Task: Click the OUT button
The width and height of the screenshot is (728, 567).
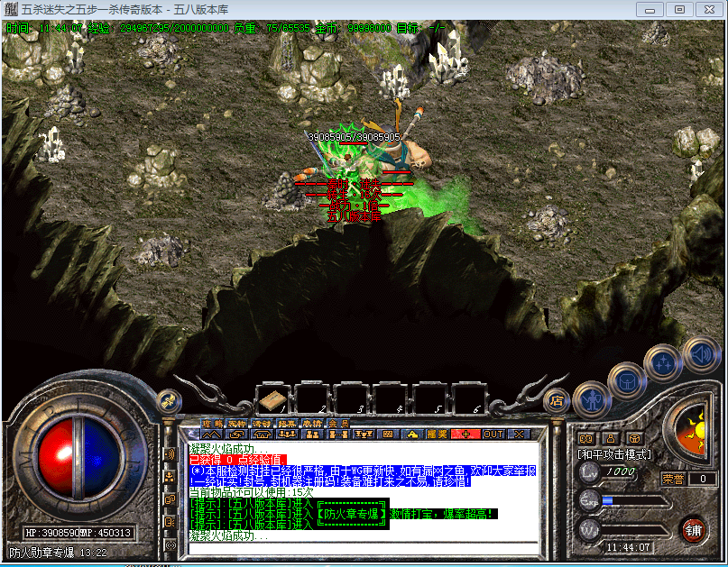Action: coord(493,434)
